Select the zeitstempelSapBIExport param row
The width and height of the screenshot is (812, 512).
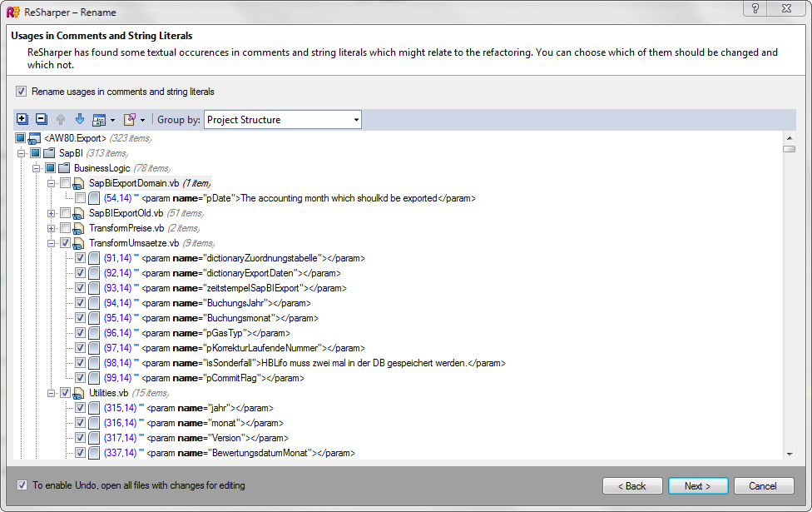tap(225, 288)
